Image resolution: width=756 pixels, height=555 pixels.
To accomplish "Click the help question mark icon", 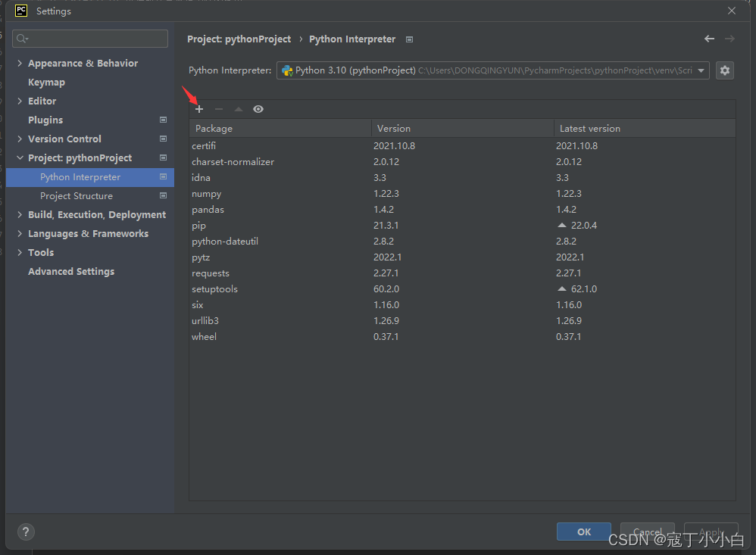I will (x=26, y=532).
